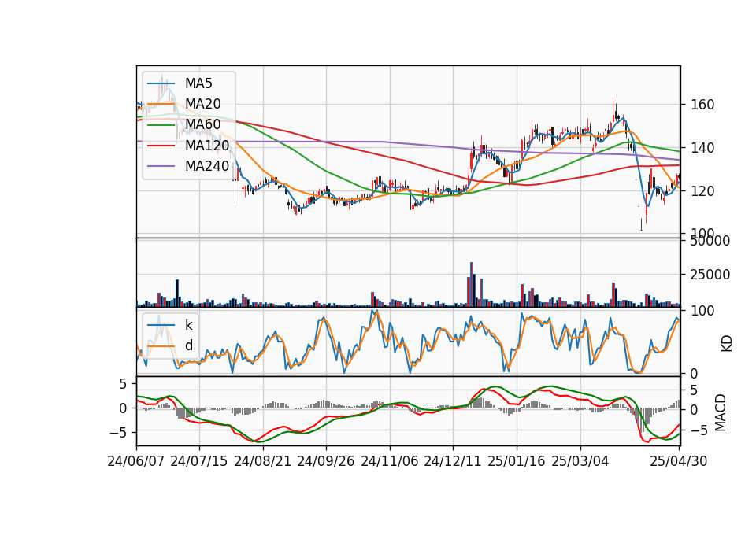Click the red MA120 legend line sample
The width and height of the screenshot is (756, 543).
click(161, 145)
